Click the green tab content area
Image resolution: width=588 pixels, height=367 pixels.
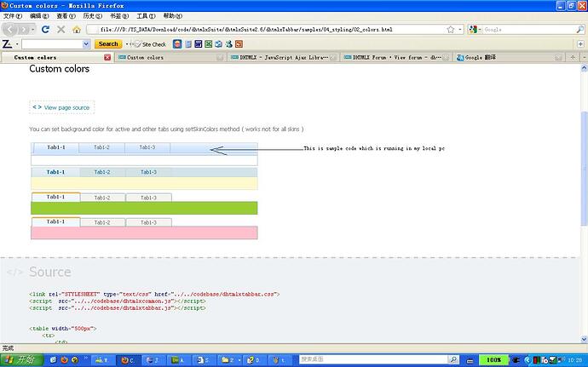click(x=144, y=208)
